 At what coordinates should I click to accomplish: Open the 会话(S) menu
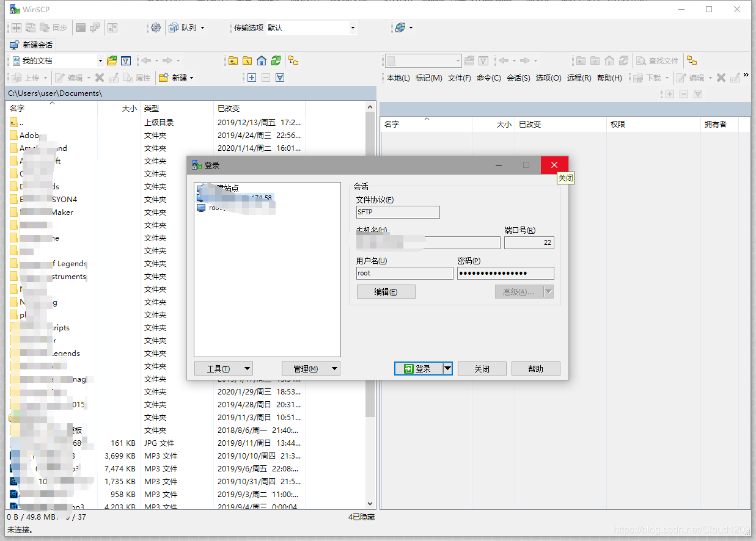[518, 78]
